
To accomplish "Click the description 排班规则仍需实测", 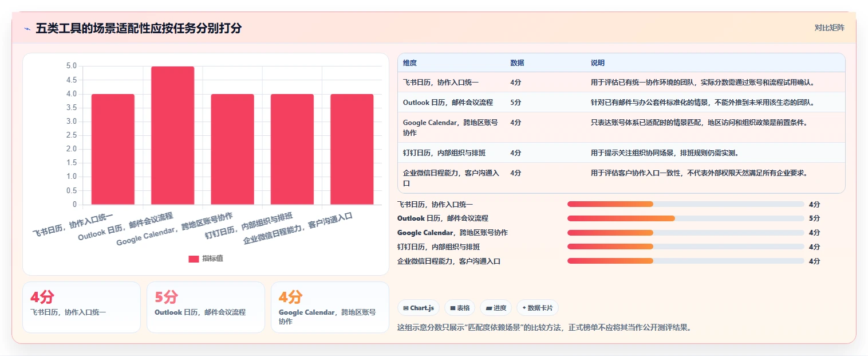I will [709, 153].
